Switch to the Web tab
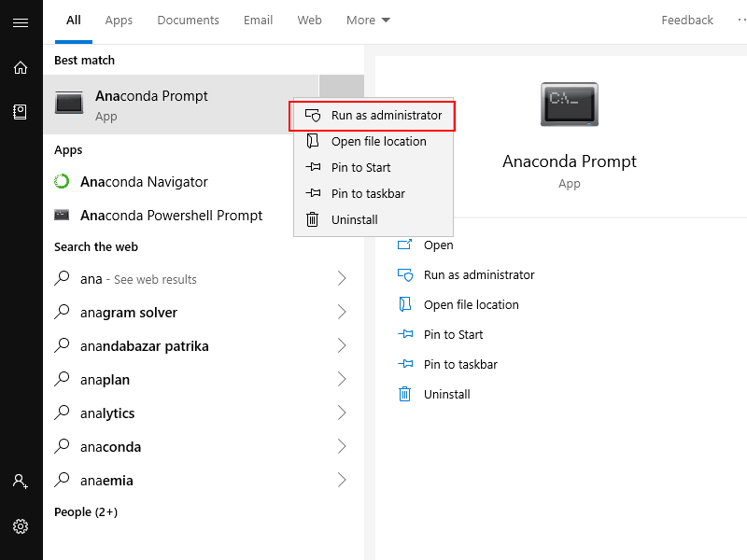This screenshot has width=747, height=560. 310,20
